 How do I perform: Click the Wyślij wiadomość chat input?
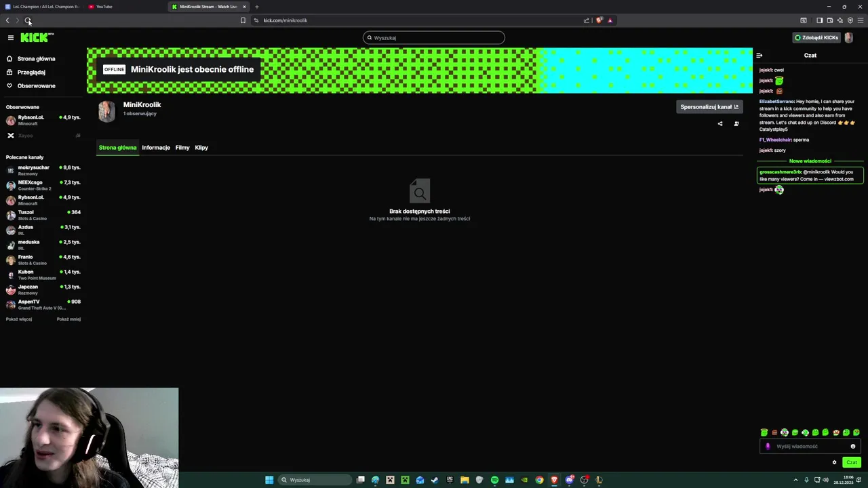810,447
